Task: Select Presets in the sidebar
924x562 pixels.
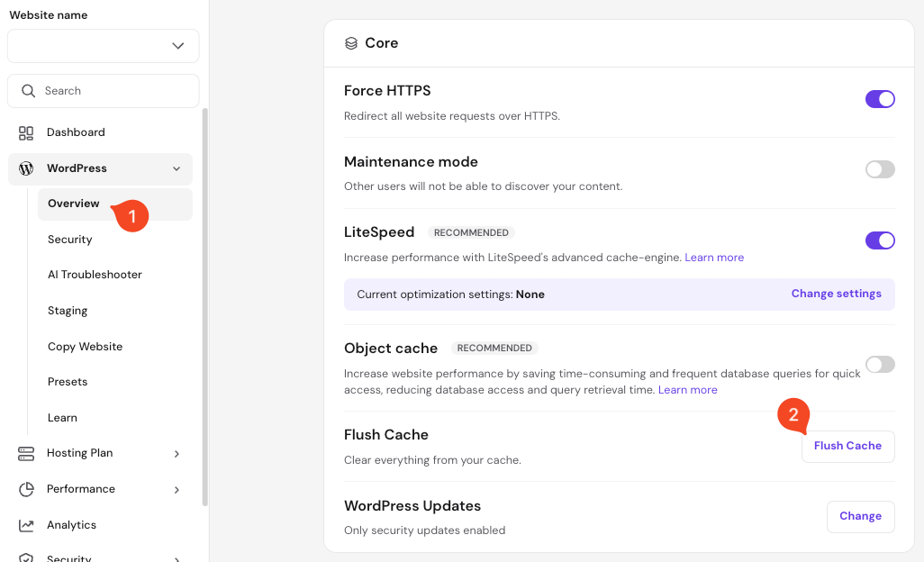Action: click(x=68, y=382)
